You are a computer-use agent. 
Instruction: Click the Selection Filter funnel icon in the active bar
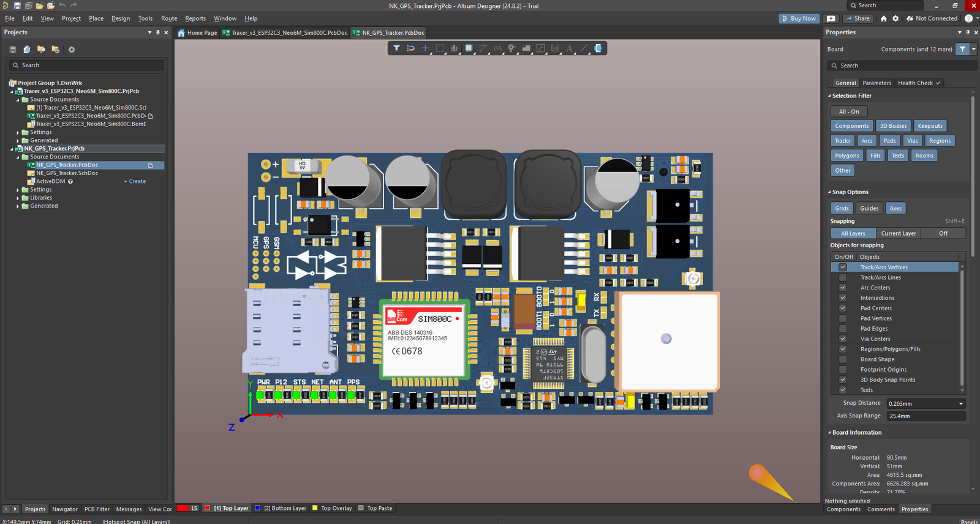[396, 48]
